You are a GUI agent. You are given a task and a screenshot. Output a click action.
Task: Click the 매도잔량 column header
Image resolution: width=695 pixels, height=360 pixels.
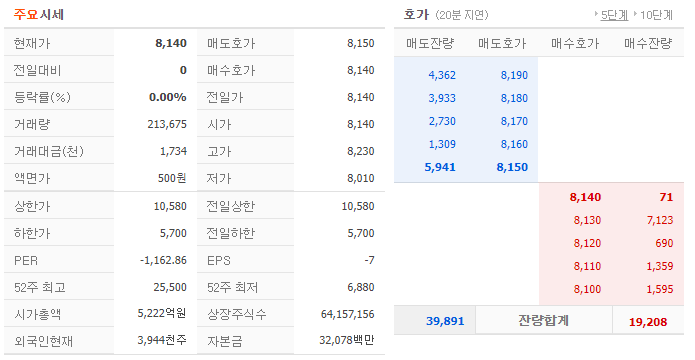point(430,43)
